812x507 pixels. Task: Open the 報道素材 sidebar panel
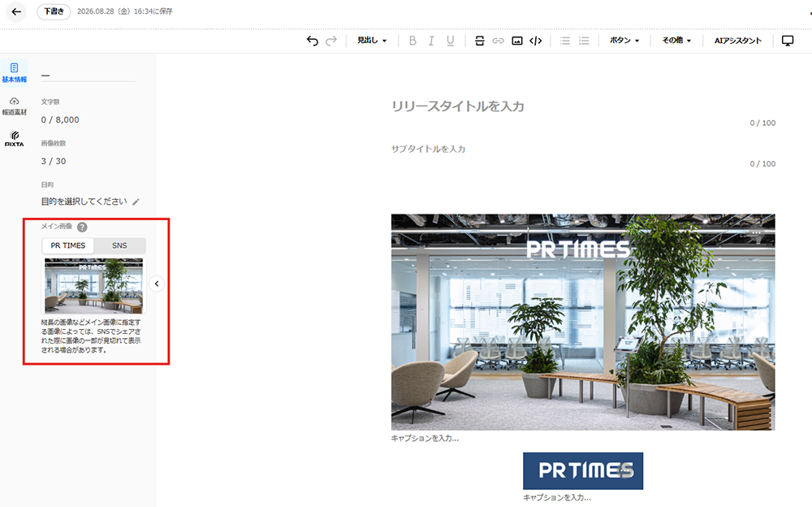14,106
